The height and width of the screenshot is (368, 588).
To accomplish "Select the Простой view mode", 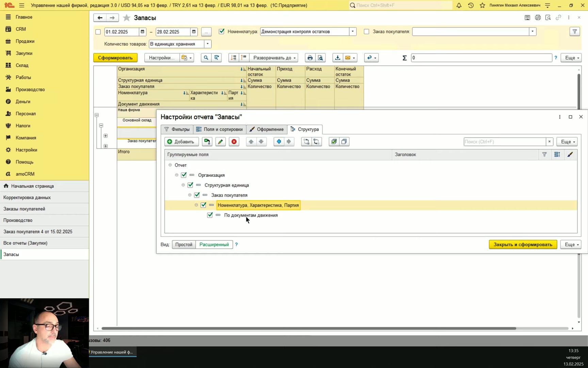I will [184, 245].
